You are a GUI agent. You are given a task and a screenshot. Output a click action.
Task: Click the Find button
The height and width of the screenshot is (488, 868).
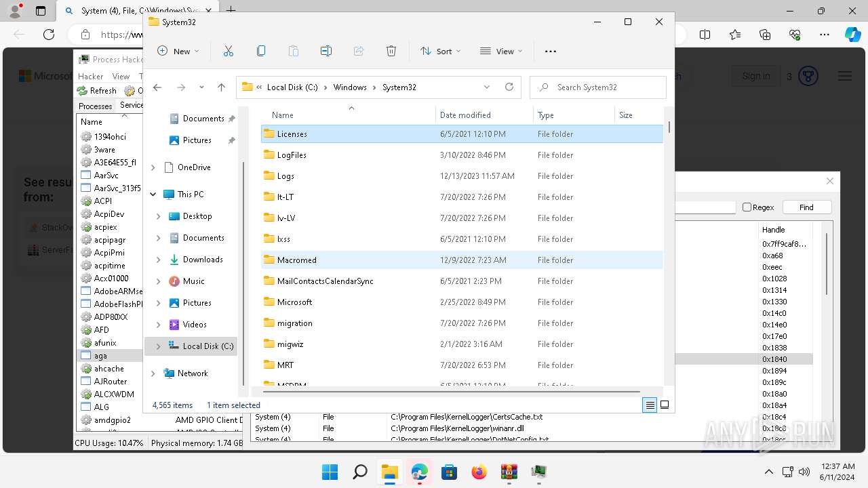pyautogui.click(x=806, y=207)
